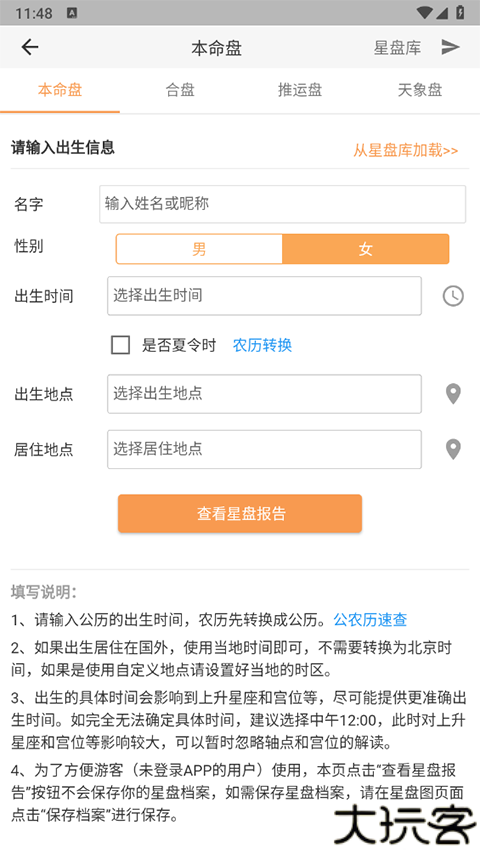Open the 天象盘 tab
The image size is (480, 853).
tap(420, 90)
